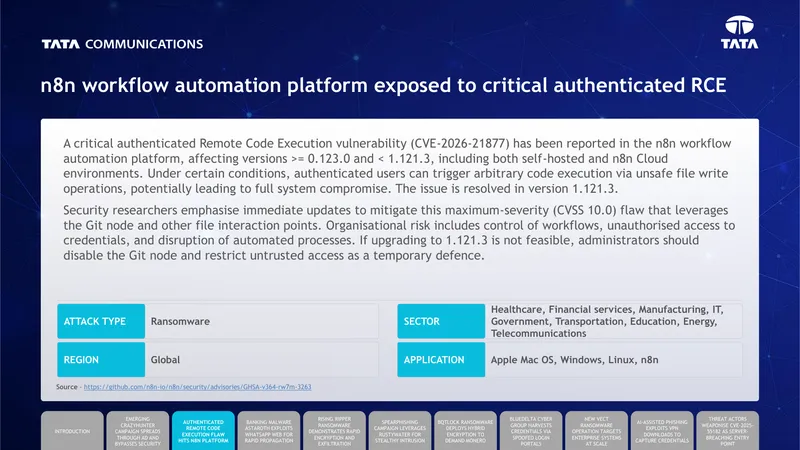Go to the Threat Actors Weaponise CVE tab
The height and width of the screenshot is (450, 800).
pyautogui.click(x=728, y=431)
